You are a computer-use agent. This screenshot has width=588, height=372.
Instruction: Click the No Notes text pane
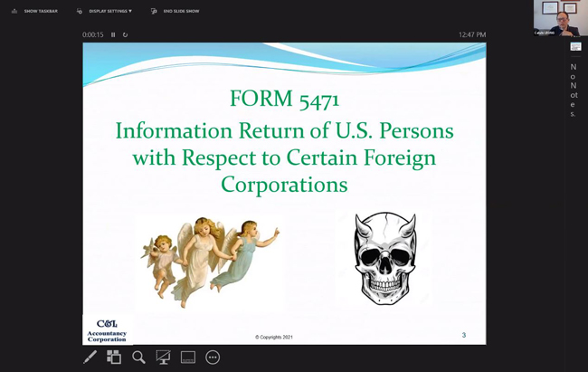pyautogui.click(x=574, y=91)
